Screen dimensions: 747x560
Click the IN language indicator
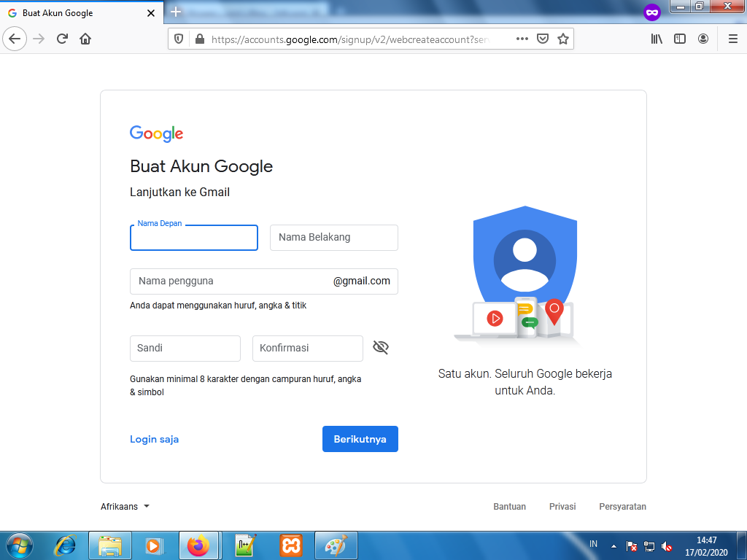click(593, 544)
